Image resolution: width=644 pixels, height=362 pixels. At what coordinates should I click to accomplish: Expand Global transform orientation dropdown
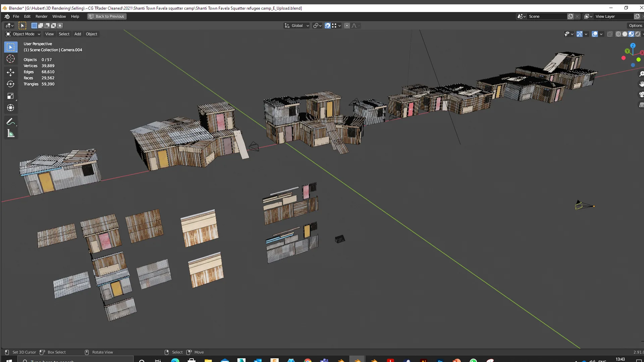click(297, 25)
